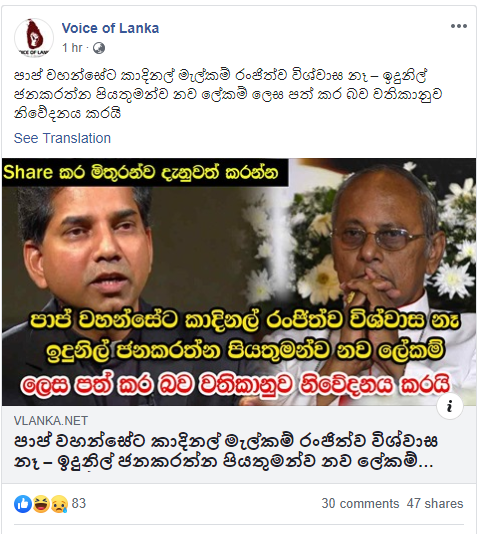Viewport: 484px width, 534px height.
Task: Click the 47 shares count
Action: (x=435, y=503)
